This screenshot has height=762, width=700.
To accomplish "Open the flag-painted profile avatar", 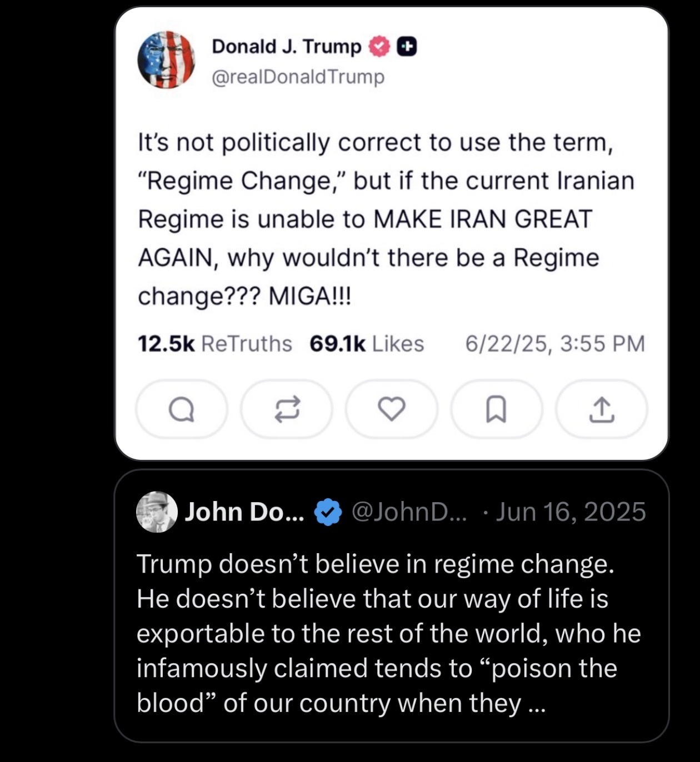I will point(166,60).
